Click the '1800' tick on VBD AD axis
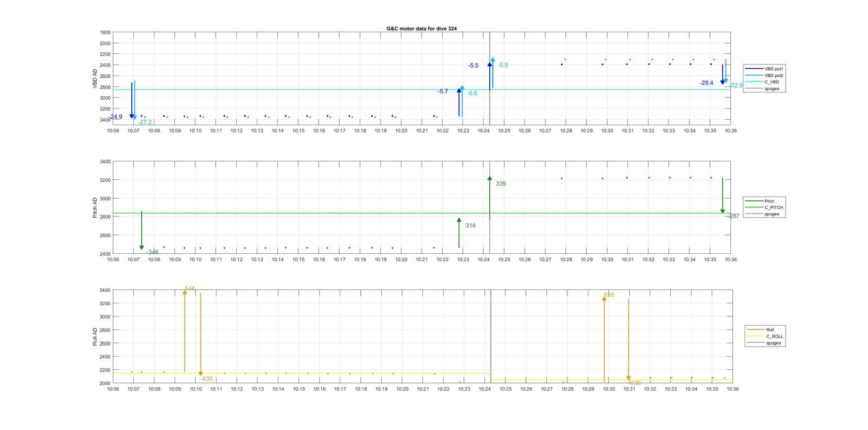The image size is (868, 430). [x=105, y=32]
